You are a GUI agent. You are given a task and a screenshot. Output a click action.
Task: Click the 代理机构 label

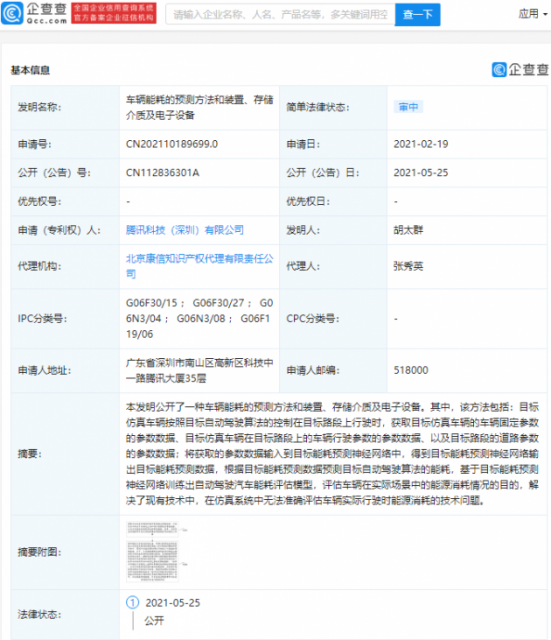(39, 266)
